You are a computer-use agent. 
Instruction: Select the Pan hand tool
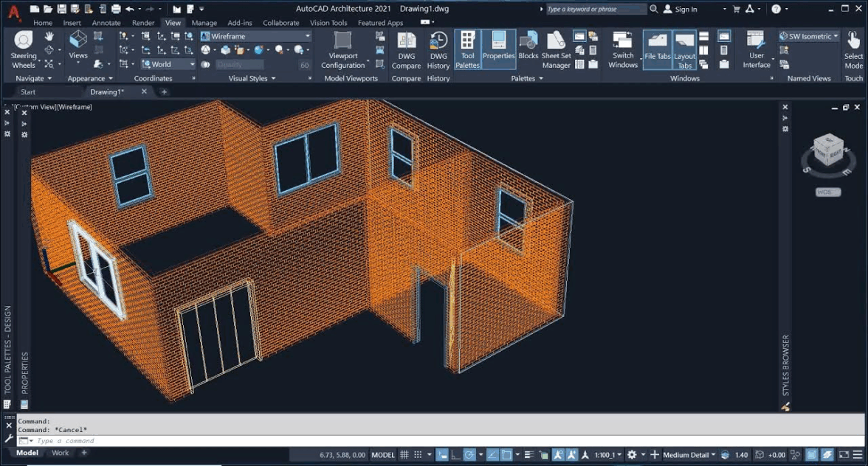click(49, 36)
